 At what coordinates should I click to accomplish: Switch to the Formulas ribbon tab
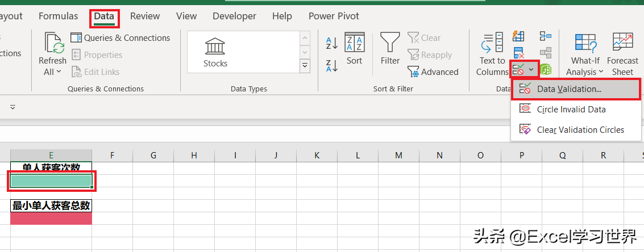pyautogui.click(x=58, y=16)
